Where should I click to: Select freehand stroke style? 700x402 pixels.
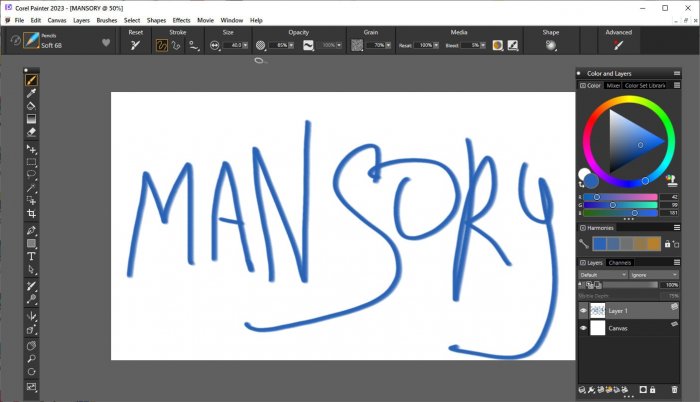pos(162,45)
